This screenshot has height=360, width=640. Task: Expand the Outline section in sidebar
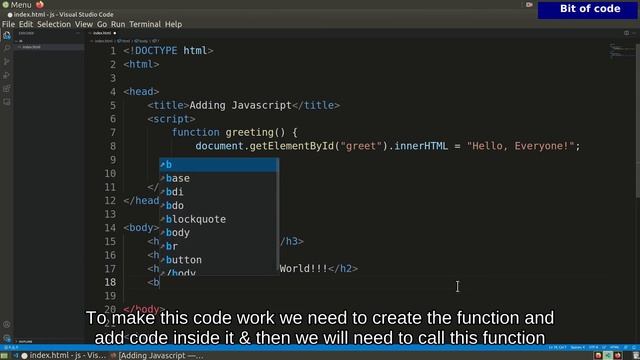pos(25,341)
